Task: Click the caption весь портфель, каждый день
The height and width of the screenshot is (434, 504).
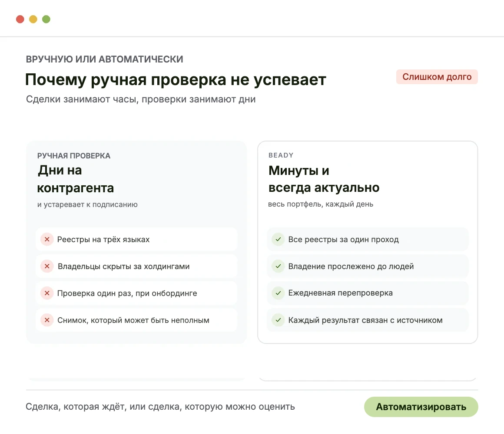Action: (321, 204)
